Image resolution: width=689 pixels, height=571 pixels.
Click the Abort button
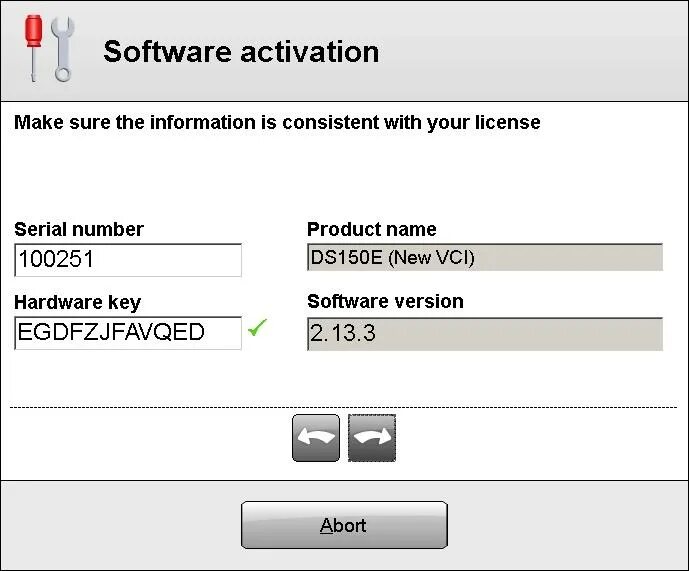click(x=344, y=525)
